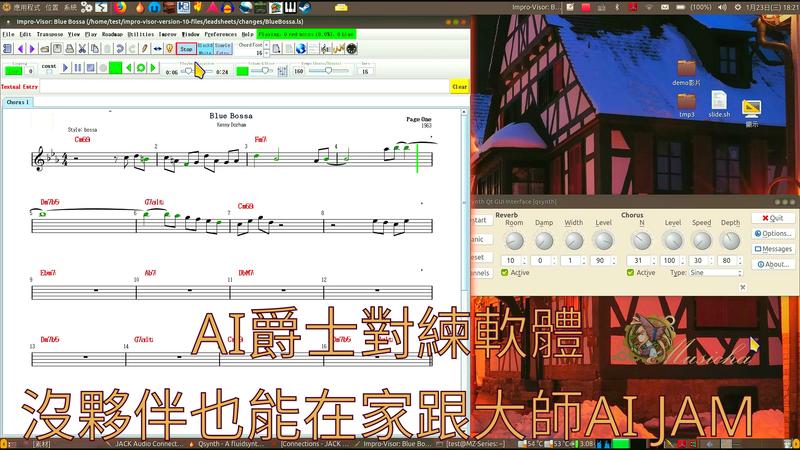
Task: Select the pencil draw tool
Action: [145, 48]
